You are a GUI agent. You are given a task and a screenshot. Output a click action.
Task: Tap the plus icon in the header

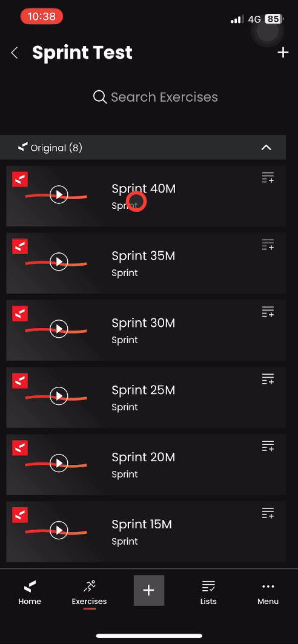coord(283,53)
